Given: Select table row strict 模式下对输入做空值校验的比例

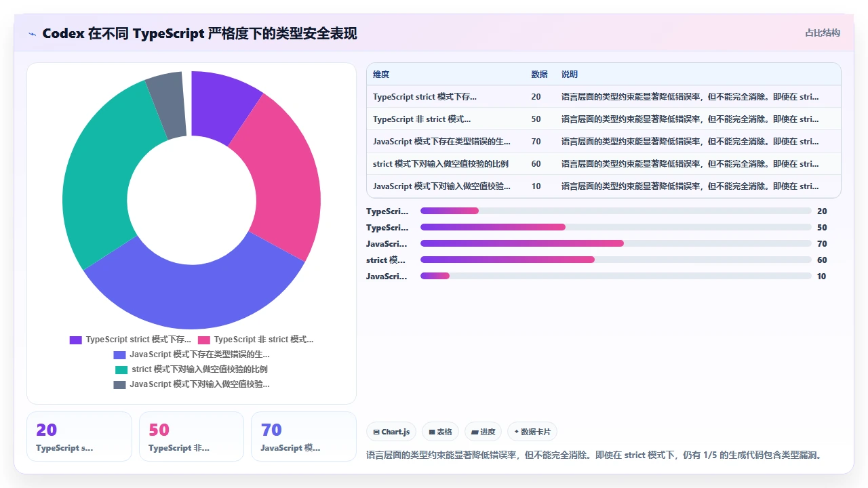Looking at the screenshot, I should click(x=604, y=164).
